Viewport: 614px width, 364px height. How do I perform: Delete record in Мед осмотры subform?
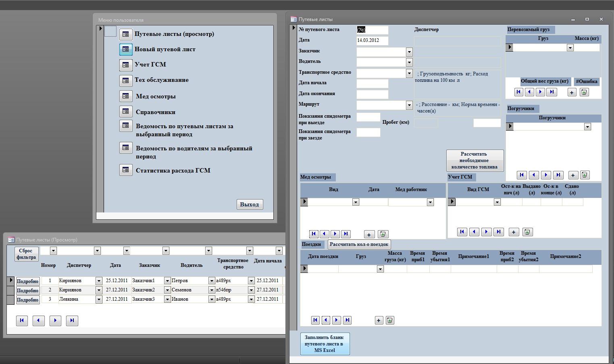tap(383, 234)
